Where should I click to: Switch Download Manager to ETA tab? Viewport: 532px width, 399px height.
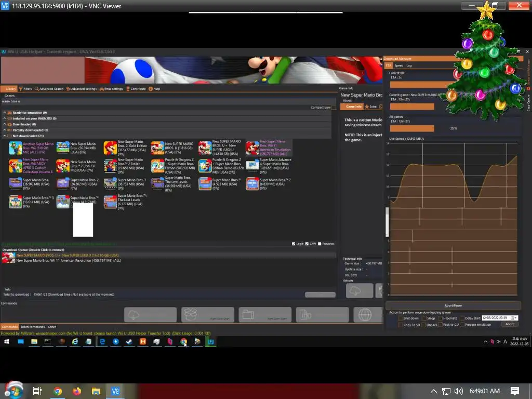(x=389, y=65)
